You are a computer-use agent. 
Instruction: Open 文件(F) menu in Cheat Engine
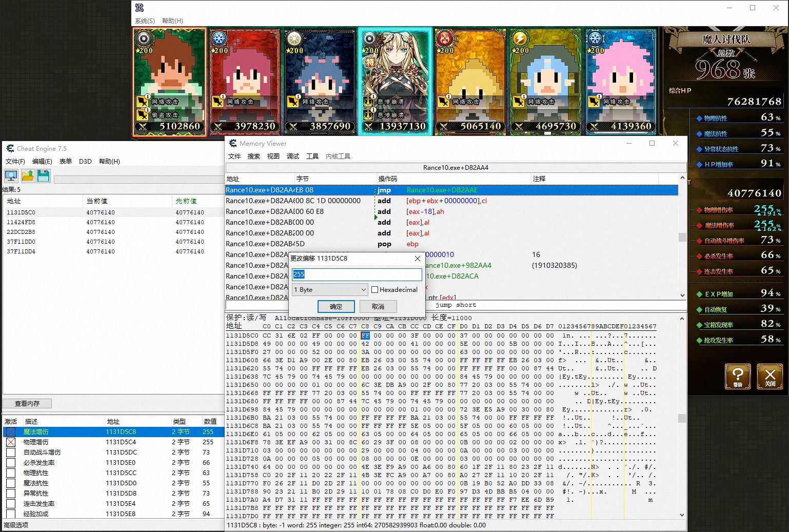pos(15,161)
